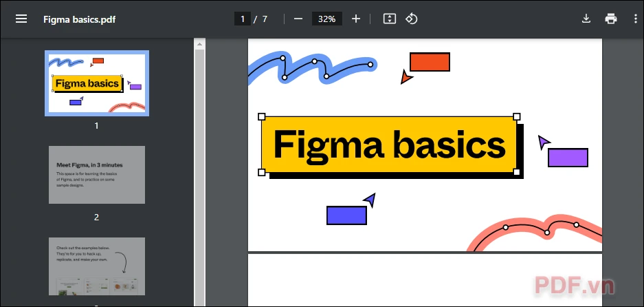Click the thumbnail sidebar scrollbar track
Image resolution: width=644 pixels, height=307 pixels.
point(199,178)
